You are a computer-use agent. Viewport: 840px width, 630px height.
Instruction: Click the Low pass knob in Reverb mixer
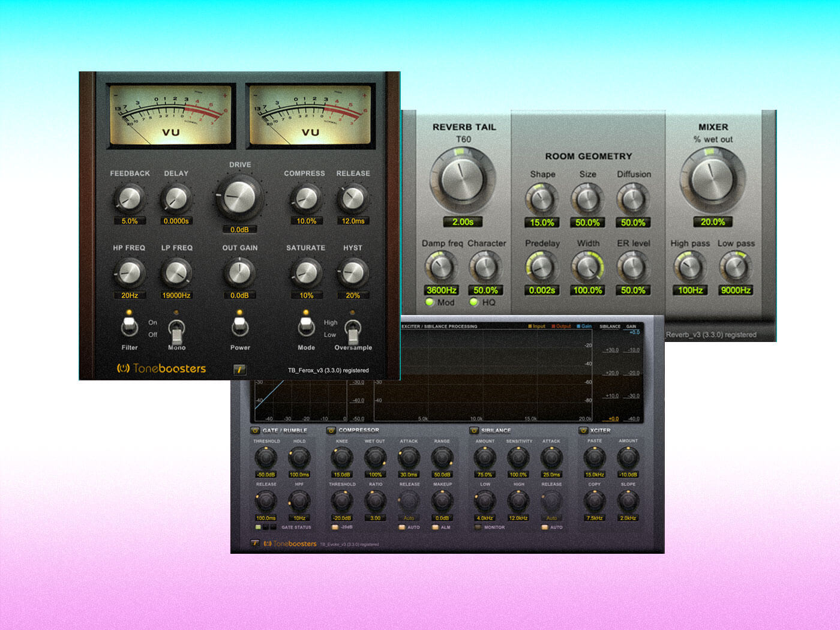[736, 267]
